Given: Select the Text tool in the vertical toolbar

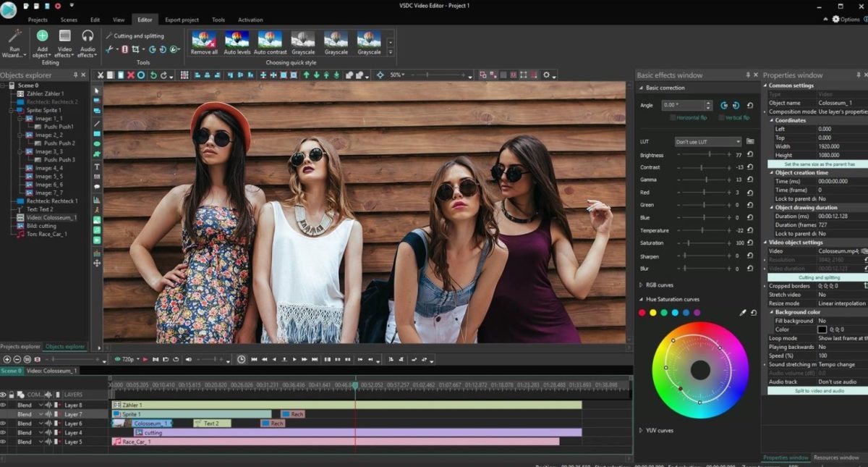Looking at the screenshot, I should [97, 167].
